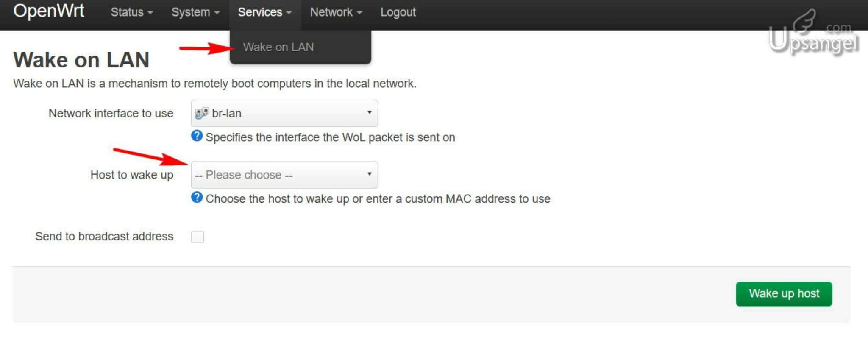This screenshot has width=868, height=346.
Task: Click the network interface icon beside br-lan
Action: tap(201, 113)
